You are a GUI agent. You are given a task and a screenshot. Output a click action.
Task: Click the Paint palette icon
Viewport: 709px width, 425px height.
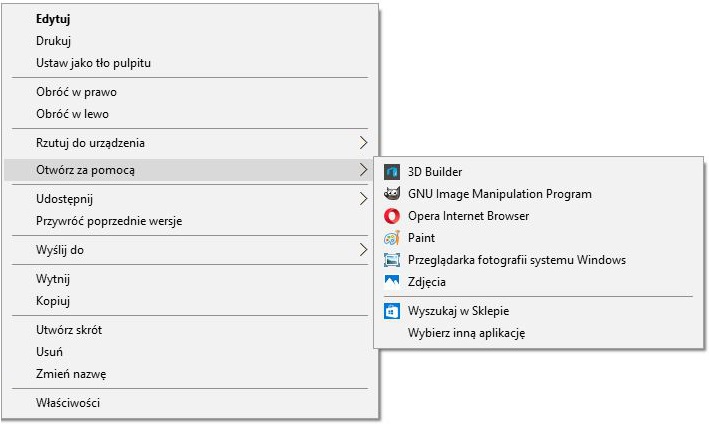pyautogui.click(x=392, y=238)
